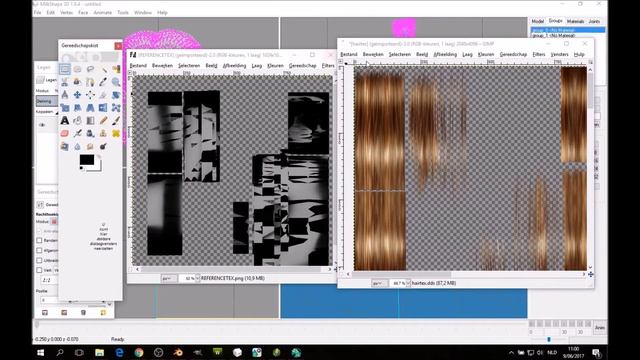Select the Zoom magnifier tool in toolbox
The width and height of the screenshot is (640, 360).
(x=116, y=82)
